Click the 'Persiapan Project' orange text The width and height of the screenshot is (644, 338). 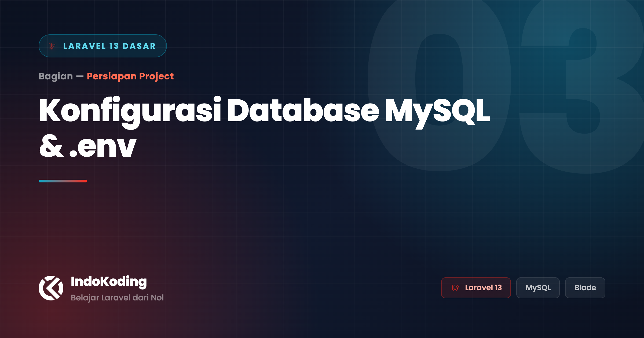coord(130,76)
